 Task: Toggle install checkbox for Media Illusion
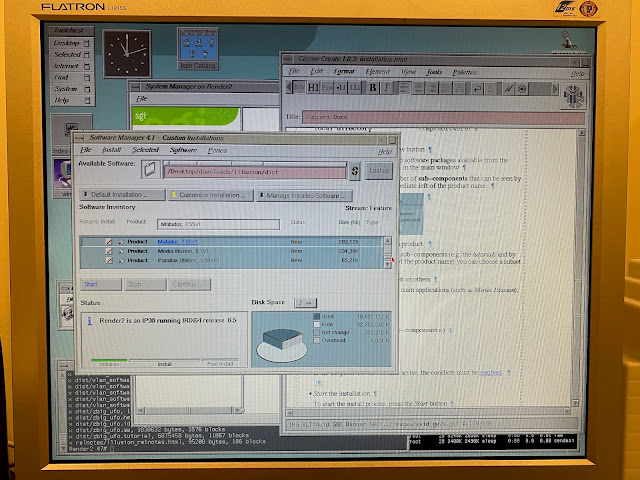coord(109,251)
